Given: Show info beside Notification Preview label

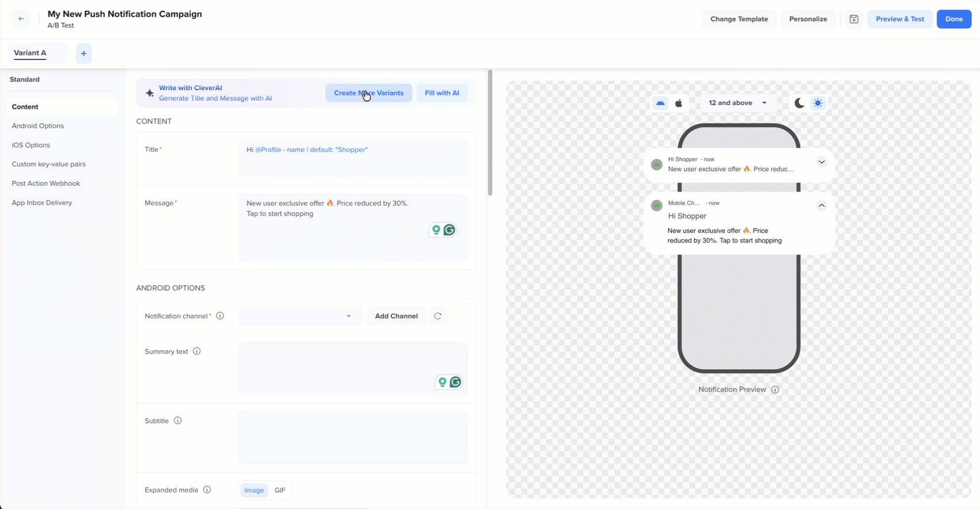Looking at the screenshot, I should 775,390.
